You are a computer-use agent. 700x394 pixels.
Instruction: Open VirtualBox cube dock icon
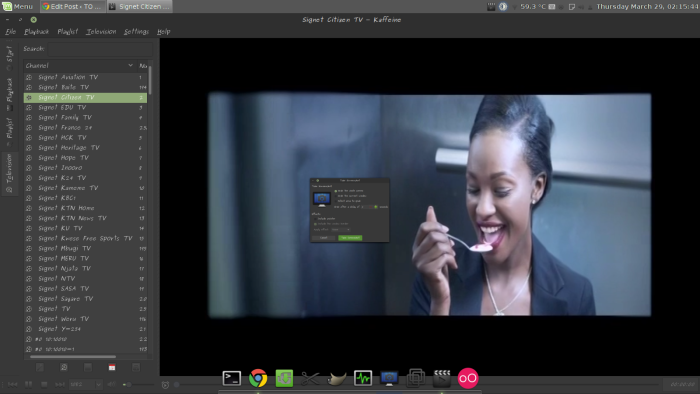click(416, 378)
